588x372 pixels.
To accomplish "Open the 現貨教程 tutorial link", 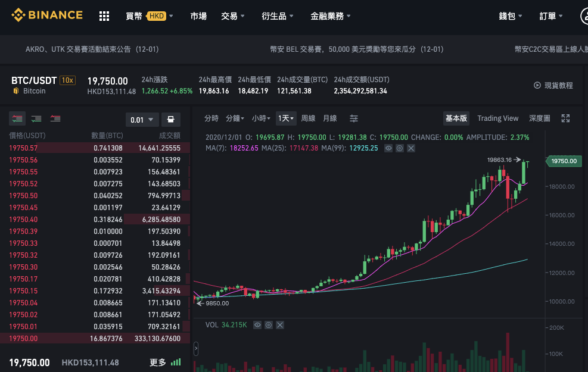I will (x=553, y=86).
